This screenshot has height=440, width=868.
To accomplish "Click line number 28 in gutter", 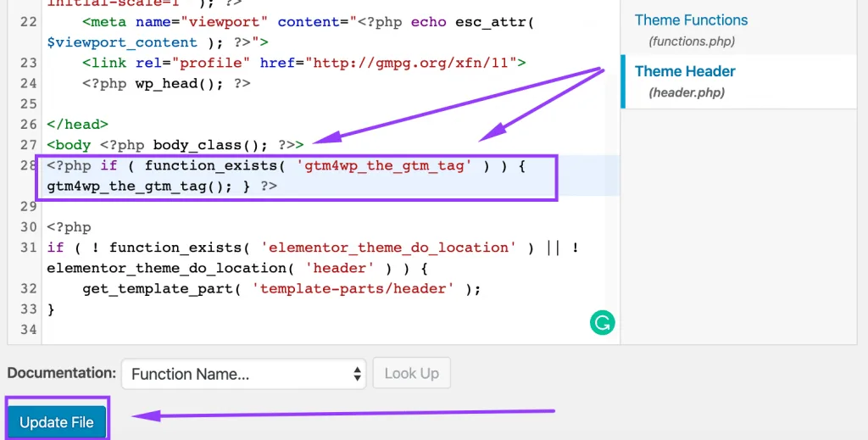I will click(x=28, y=165).
